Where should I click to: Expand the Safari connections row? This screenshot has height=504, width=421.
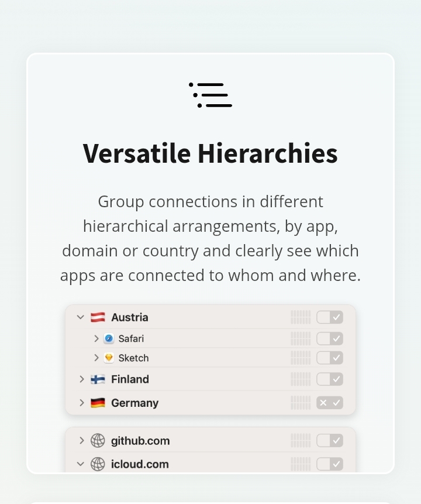coord(96,339)
